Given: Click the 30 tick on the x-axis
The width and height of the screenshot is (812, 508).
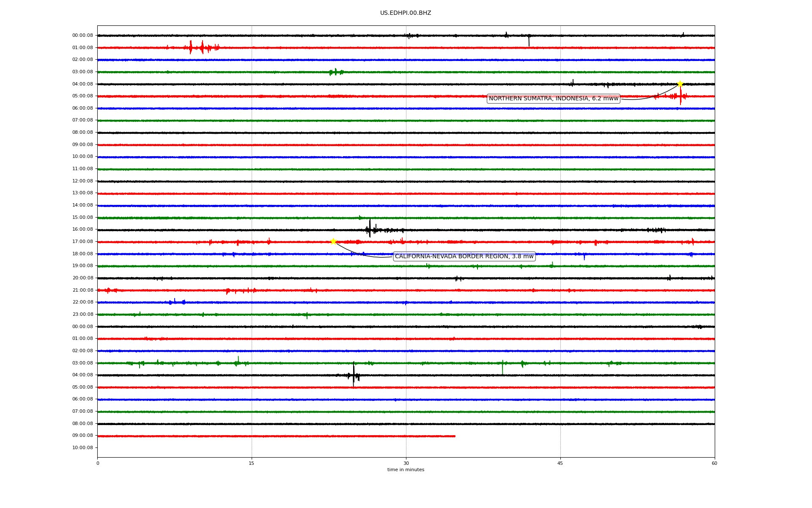Looking at the screenshot, I should (406, 463).
